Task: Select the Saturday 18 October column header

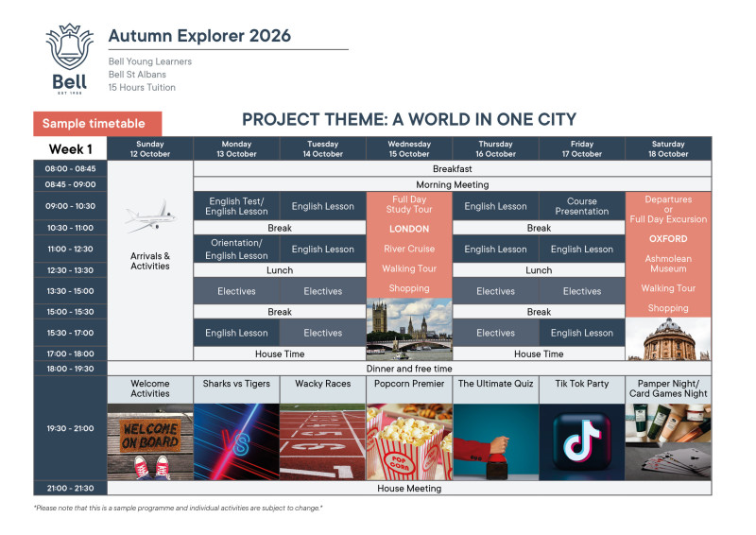Action: 668,148
